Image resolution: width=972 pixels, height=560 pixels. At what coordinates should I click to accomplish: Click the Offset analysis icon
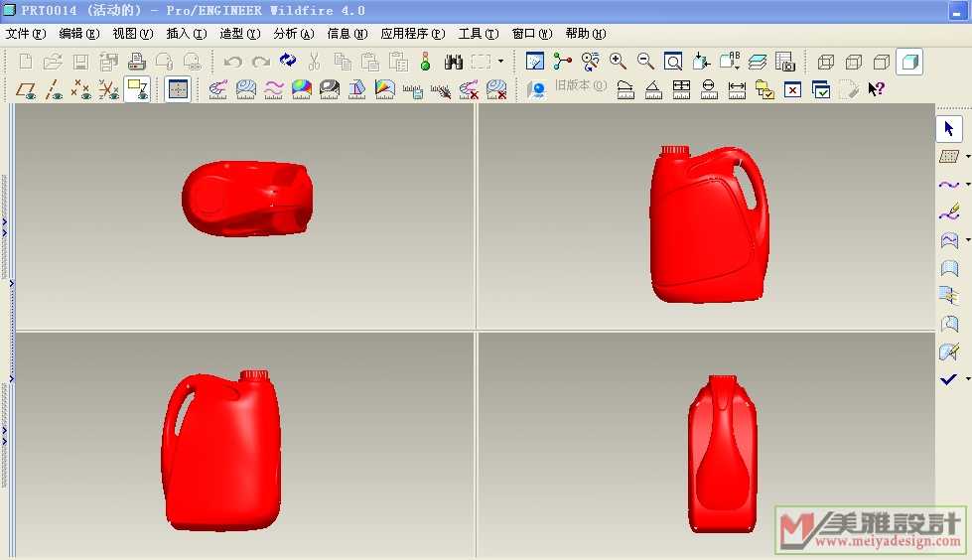[273, 89]
